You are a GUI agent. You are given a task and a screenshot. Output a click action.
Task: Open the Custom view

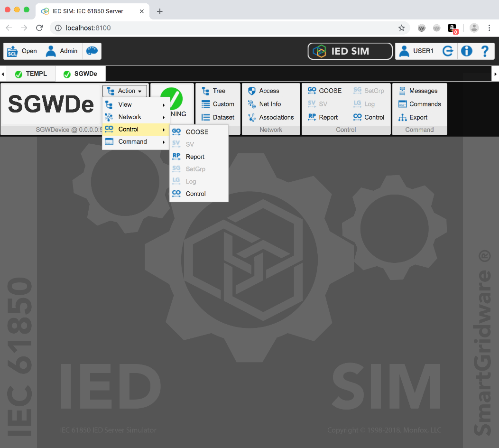pyautogui.click(x=218, y=104)
